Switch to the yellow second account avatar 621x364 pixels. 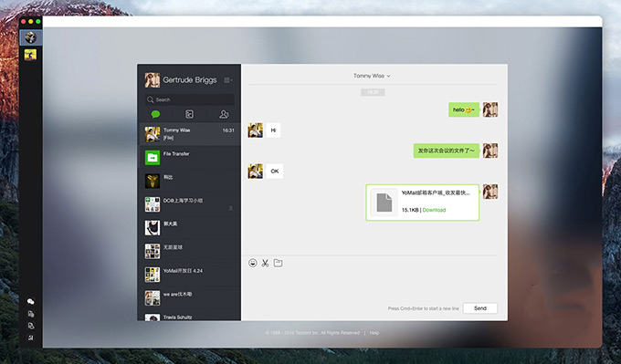[x=30, y=55]
